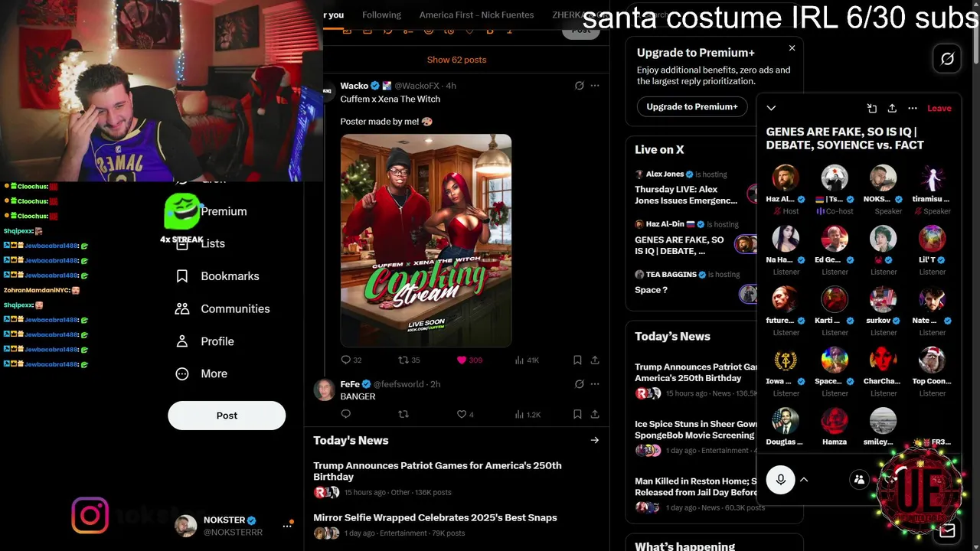Open Lists in the sidebar
The height and width of the screenshot is (551, 980).
coord(201,243)
